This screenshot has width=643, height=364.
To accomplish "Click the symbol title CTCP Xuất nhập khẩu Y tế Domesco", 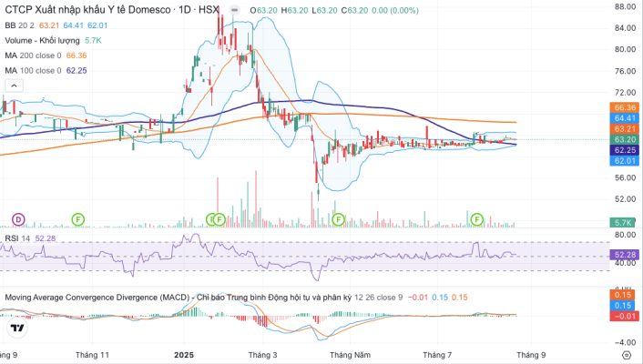I will point(87,10).
